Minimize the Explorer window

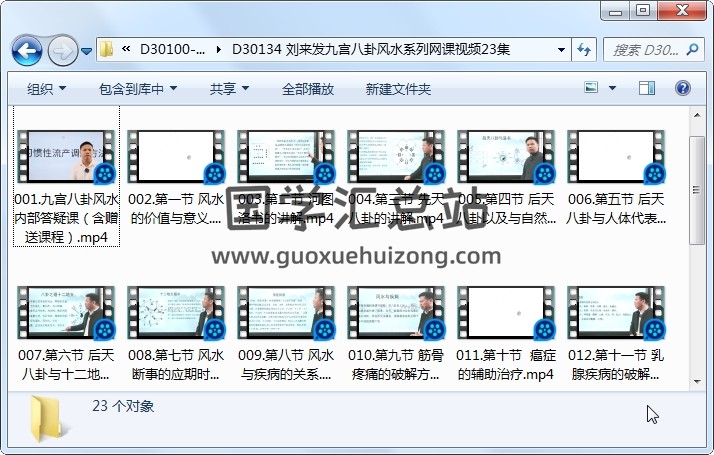click(615, 11)
